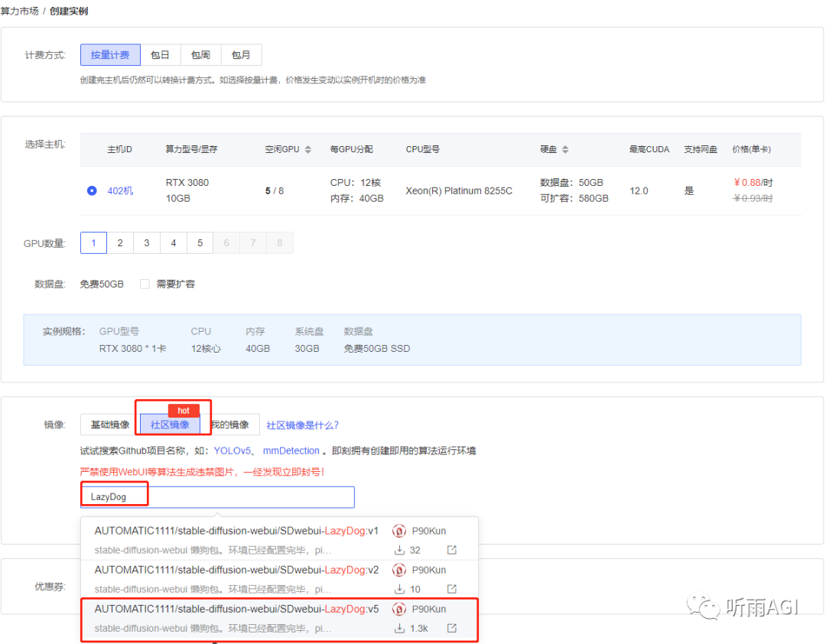Enable the 需要扩容 checkbox
Image resolution: width=826 pixels, height=644 pixels.
(x=145, y=283)
